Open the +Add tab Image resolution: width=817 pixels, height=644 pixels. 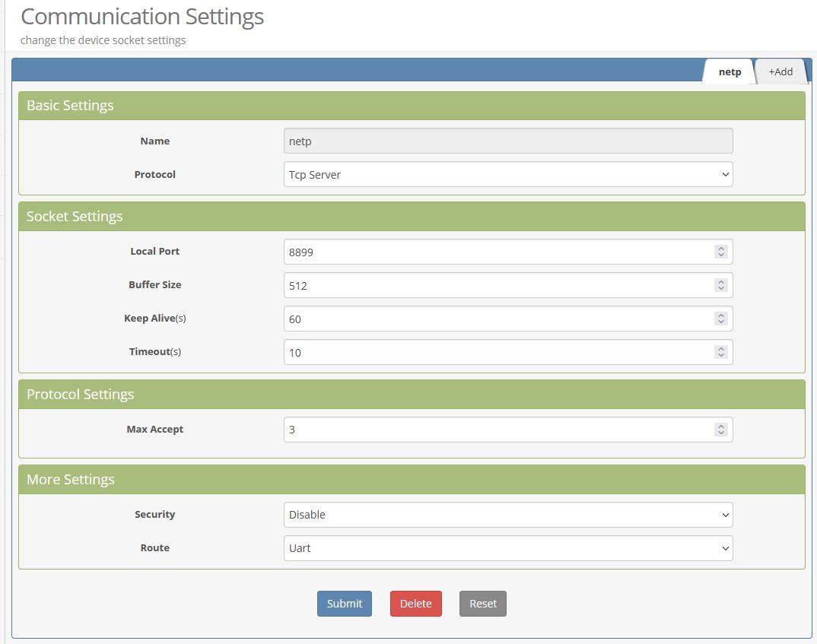780,71
